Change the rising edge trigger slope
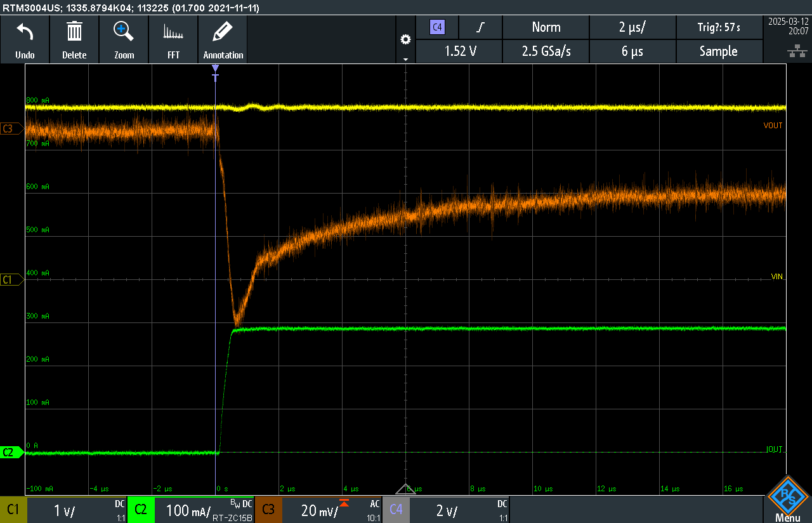 (x=481, y=27)
